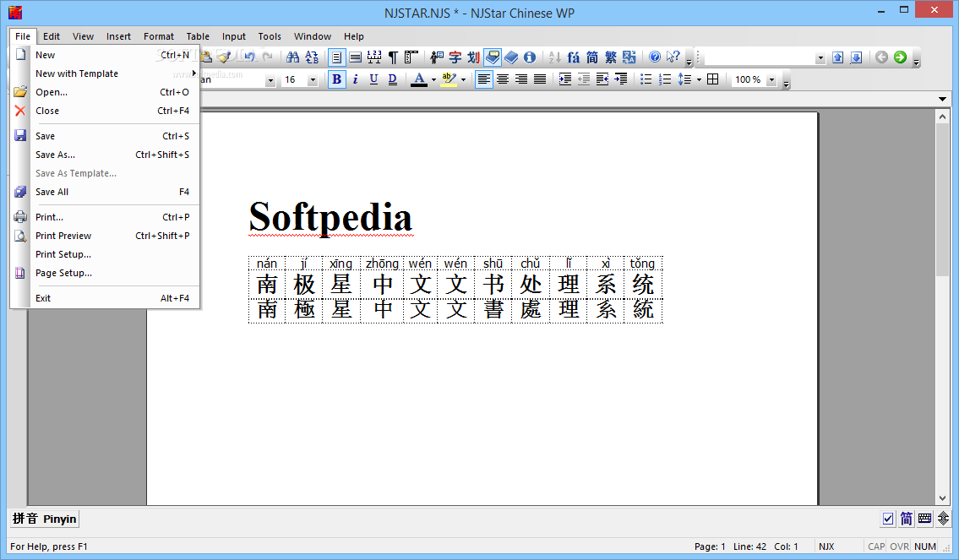Justify text alignment

(540, 79)
